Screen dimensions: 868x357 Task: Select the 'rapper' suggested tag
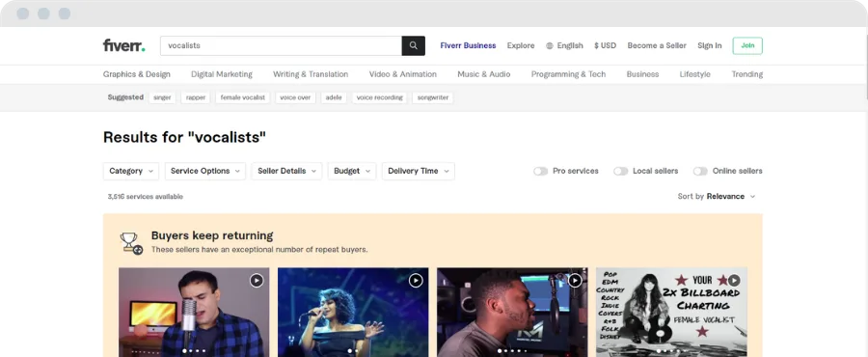196,97
